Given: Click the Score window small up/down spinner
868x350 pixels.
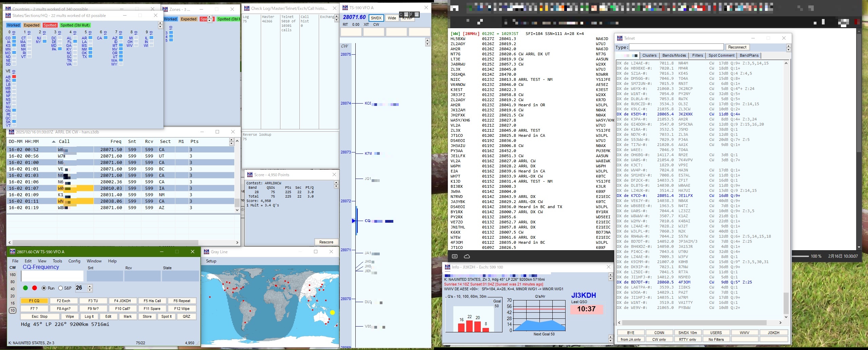Looking at the screenshot, I should point(336,184).
